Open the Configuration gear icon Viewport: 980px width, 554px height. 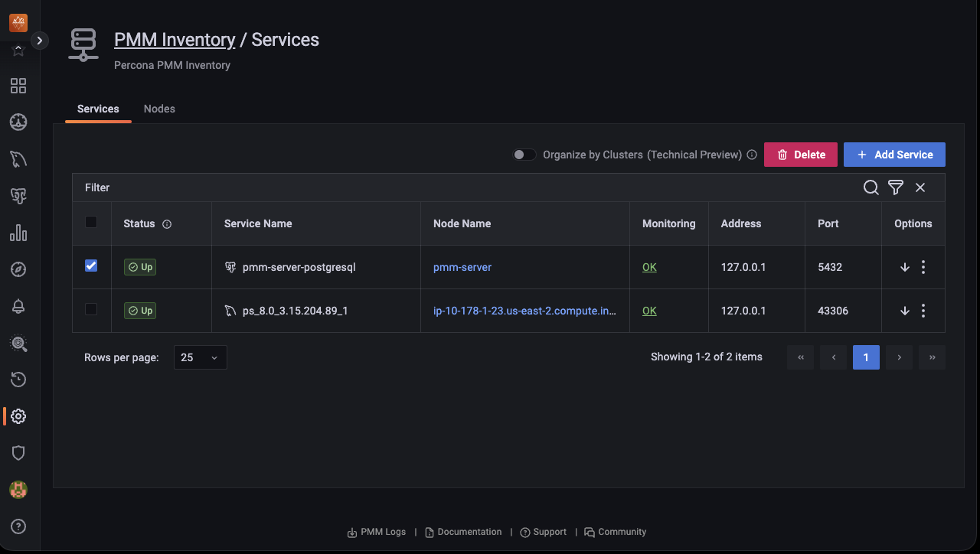click(18, 416)
